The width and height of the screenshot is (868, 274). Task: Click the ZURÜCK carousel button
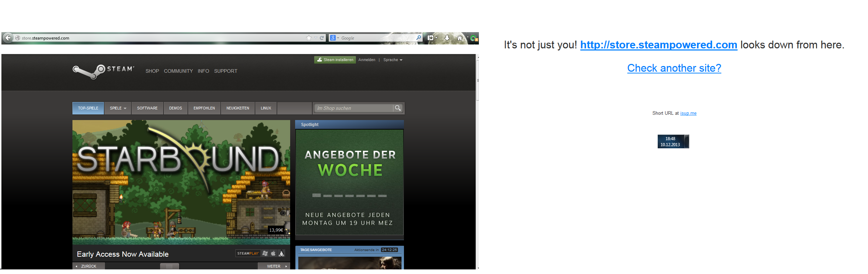pyautogui.click(x=89, y=266)
